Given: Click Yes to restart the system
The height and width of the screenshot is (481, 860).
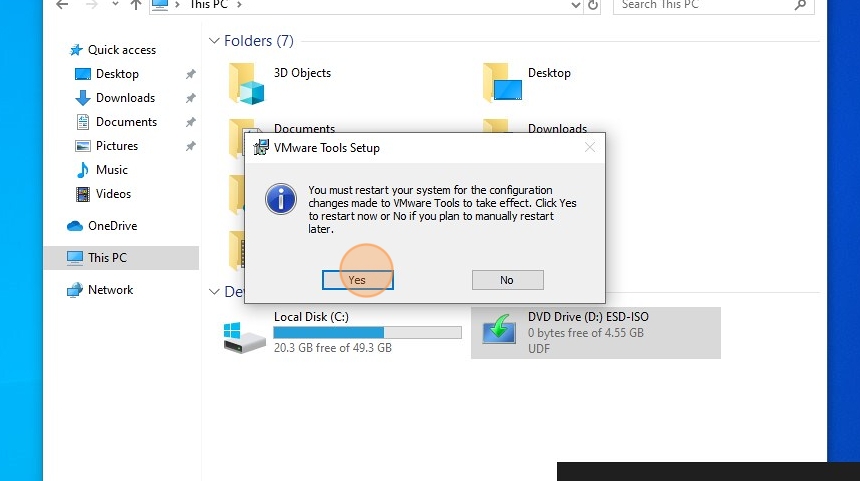Looking at the screenshot, I should [x=358, y=280].
